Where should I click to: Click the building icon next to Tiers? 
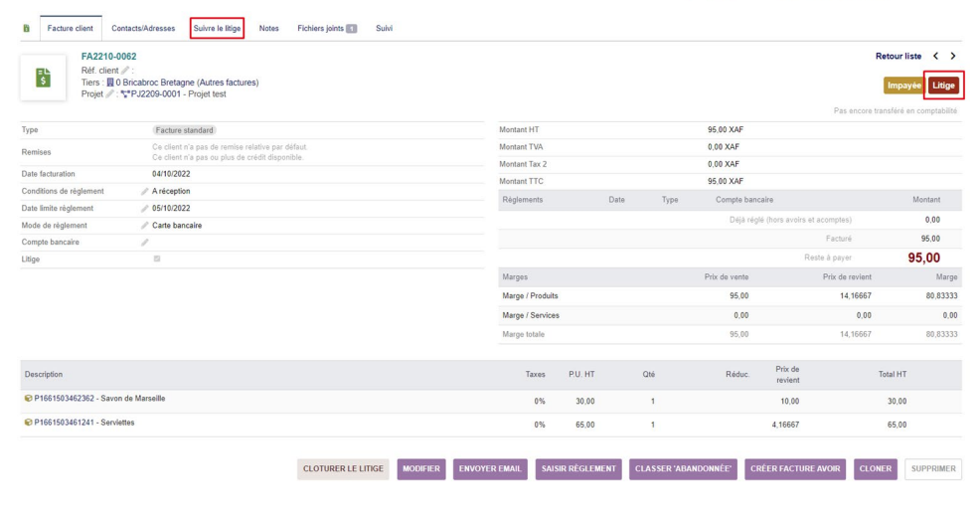pos(110,83)
